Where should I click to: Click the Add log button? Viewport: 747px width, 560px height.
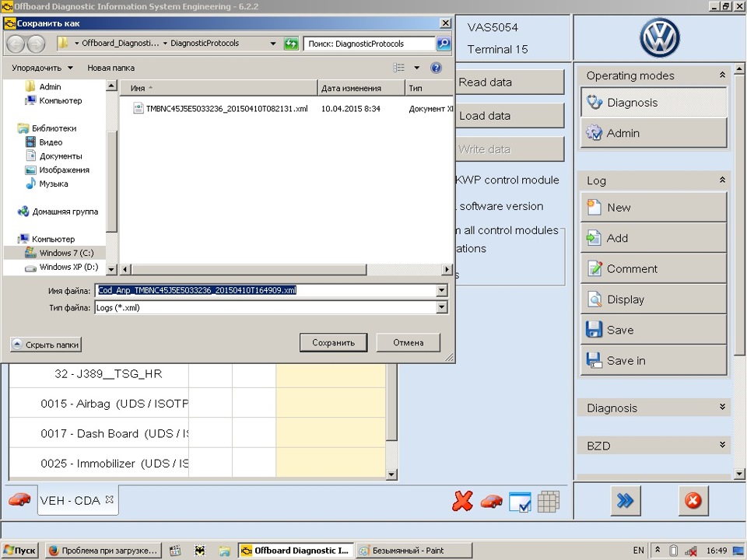tap(654, 238)
